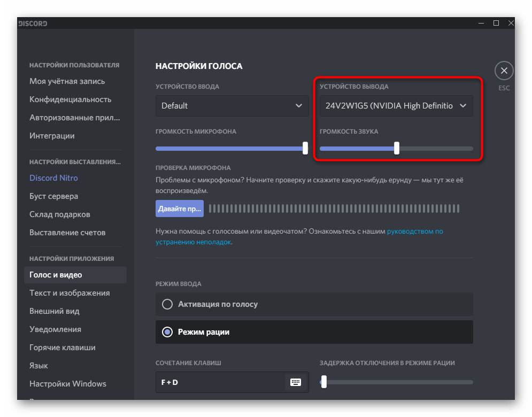Select Активация по голосу radio option

tap(167, 304)
